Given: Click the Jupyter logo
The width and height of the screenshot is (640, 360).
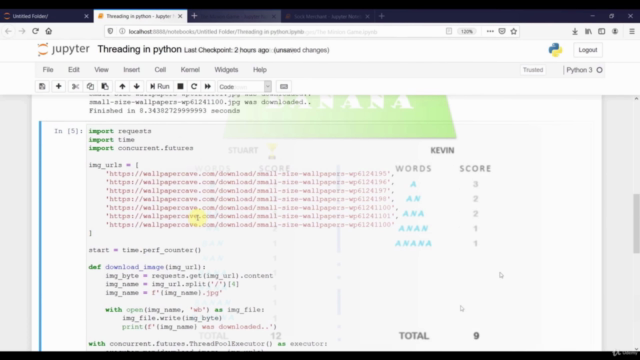Looking at the screenshot, I should pos(63,49).
